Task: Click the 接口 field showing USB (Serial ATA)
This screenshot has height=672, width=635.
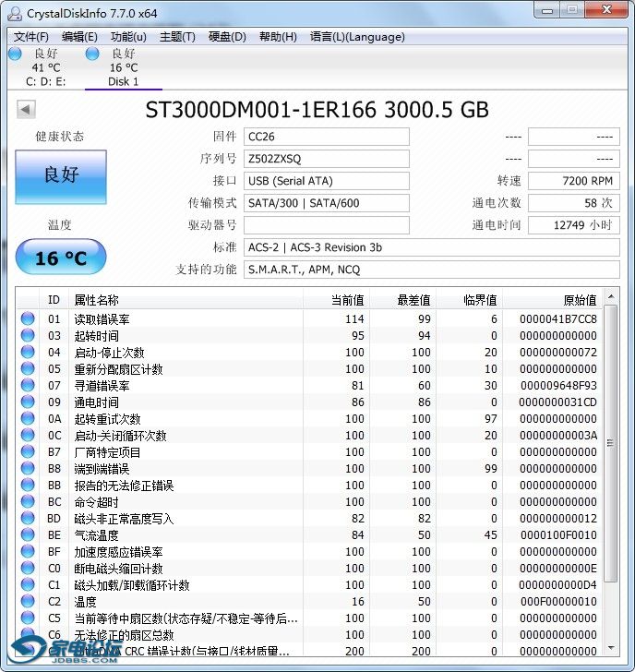Action: 327,181
